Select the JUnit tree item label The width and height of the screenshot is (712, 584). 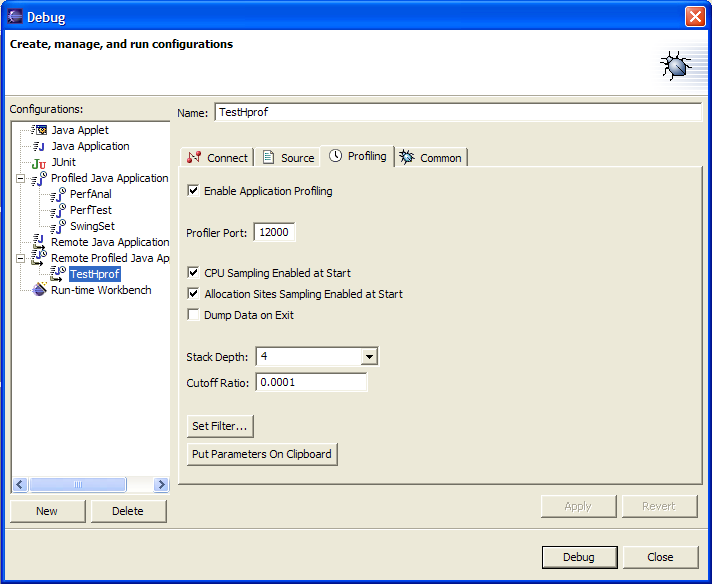64,162
